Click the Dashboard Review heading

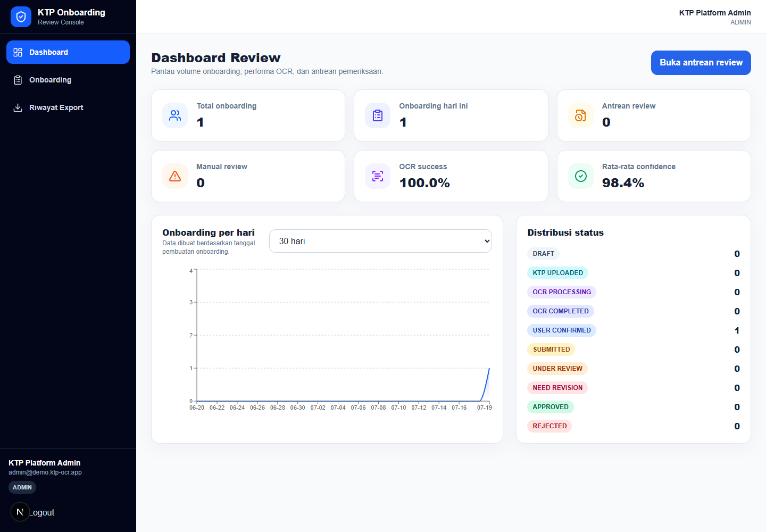tap(216, 58)
